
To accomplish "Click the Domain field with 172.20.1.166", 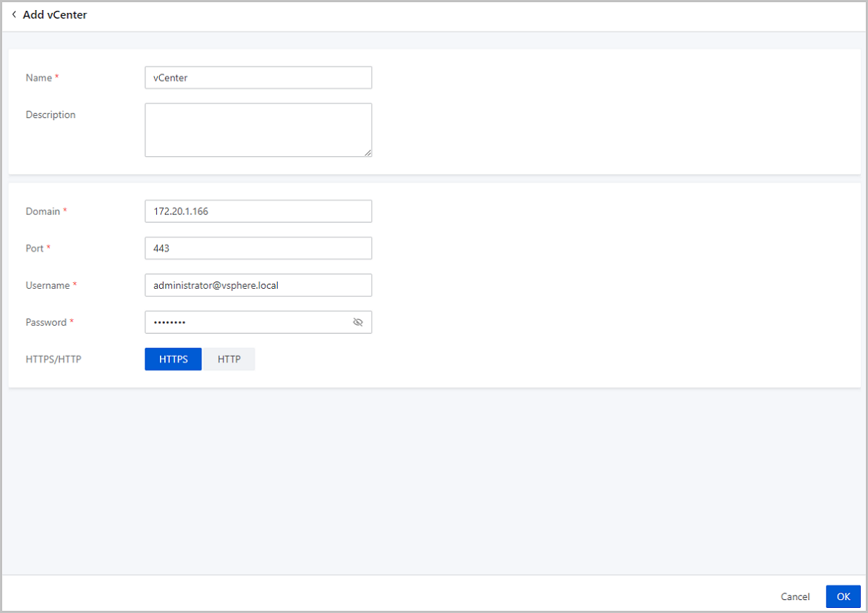I will point(258,211).
